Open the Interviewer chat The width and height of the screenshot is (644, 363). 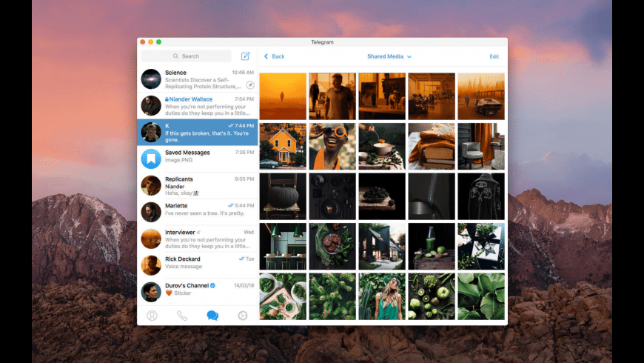click(x=198, y=239)
